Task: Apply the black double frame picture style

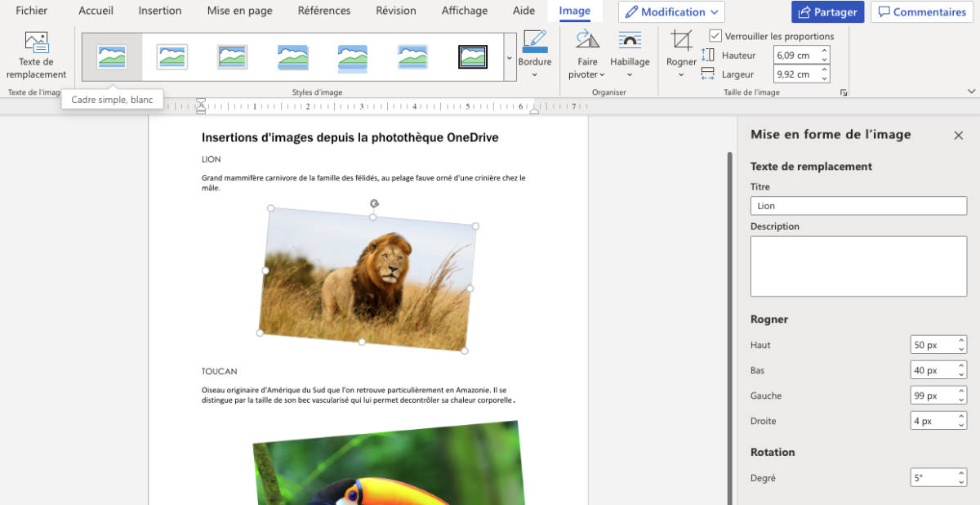Action: [473, 56]
